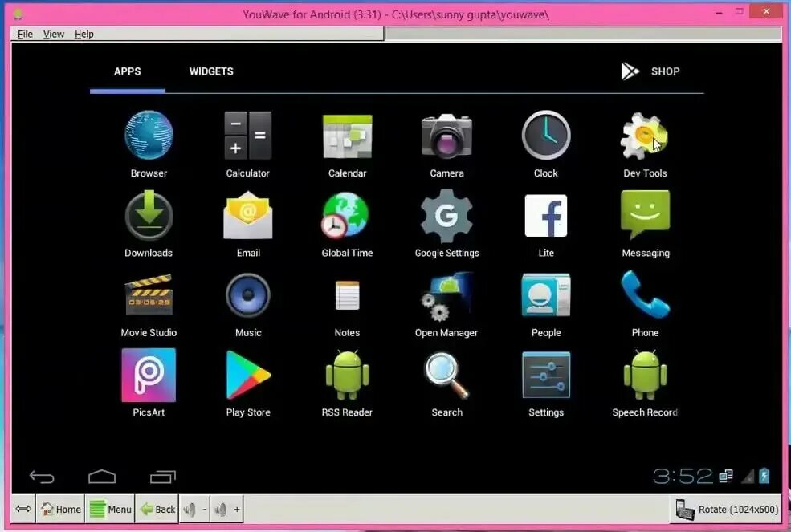
Task: Open the Calendar app
Action: click(x=347, y=136)
